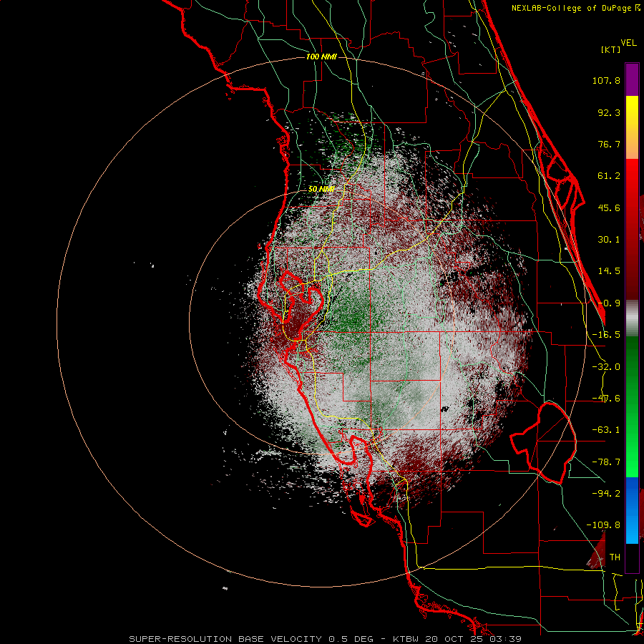Click the 76.7 velocity scale value
The image size is (644, 644).
(x=609, y=144)
